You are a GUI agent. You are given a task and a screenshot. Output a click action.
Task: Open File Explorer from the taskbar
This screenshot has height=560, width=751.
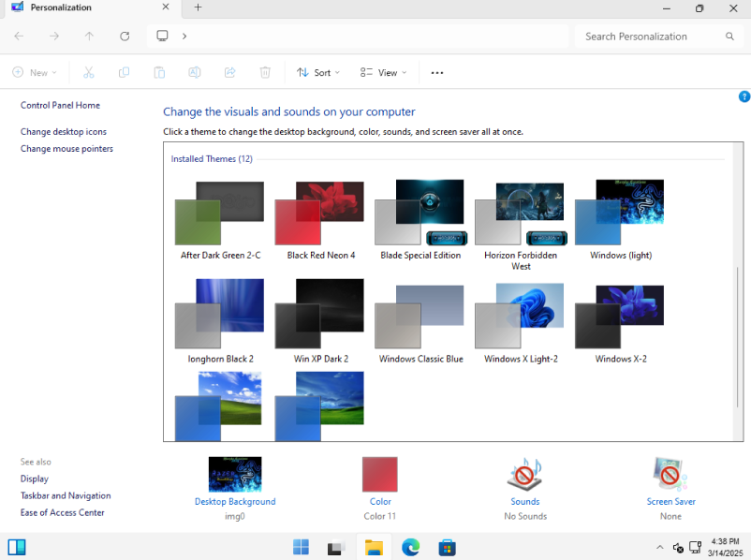click(x=374, y=547)
